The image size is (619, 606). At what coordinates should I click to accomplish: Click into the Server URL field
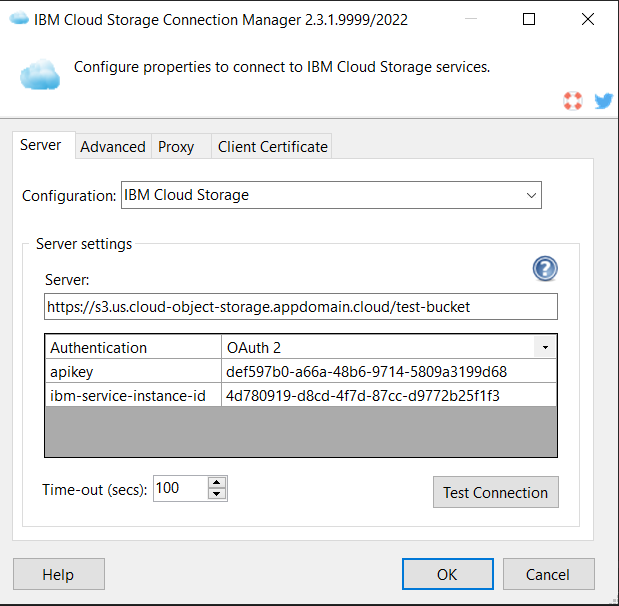300,306
